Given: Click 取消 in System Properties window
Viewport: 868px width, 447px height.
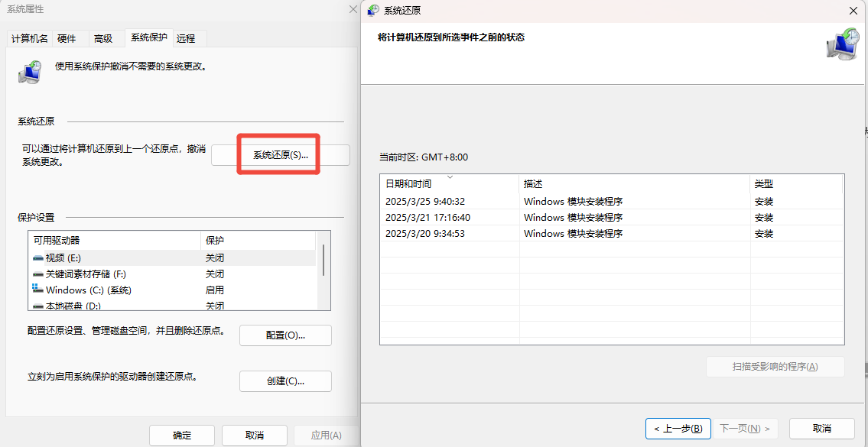Looking at the screenshot, I should coord(255,436).
